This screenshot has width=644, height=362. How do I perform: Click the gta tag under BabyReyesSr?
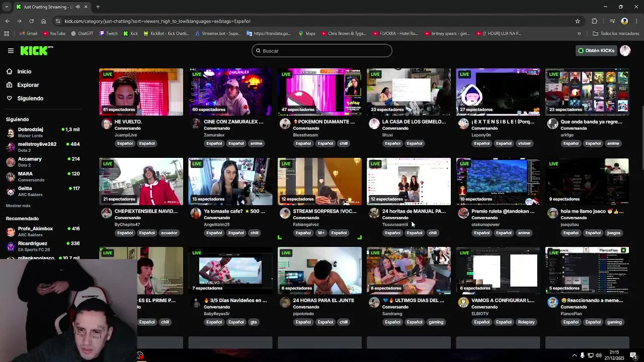pyautogui.click(x=254, y=322)
